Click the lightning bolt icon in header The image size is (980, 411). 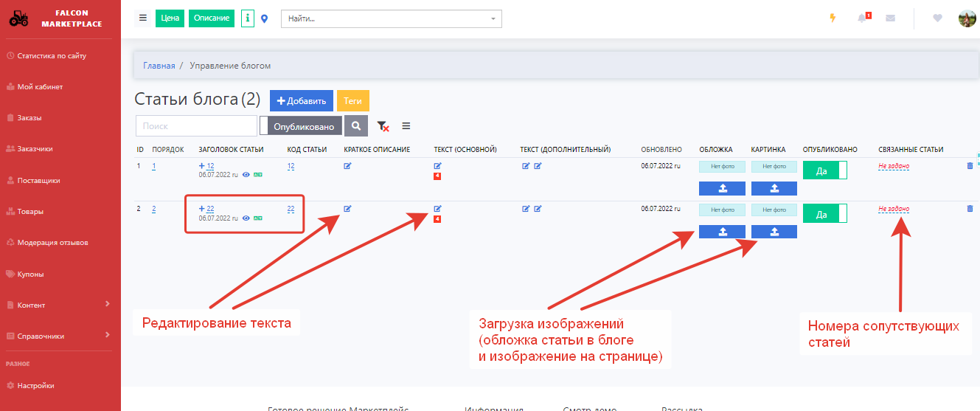click(x=833, y=18)
